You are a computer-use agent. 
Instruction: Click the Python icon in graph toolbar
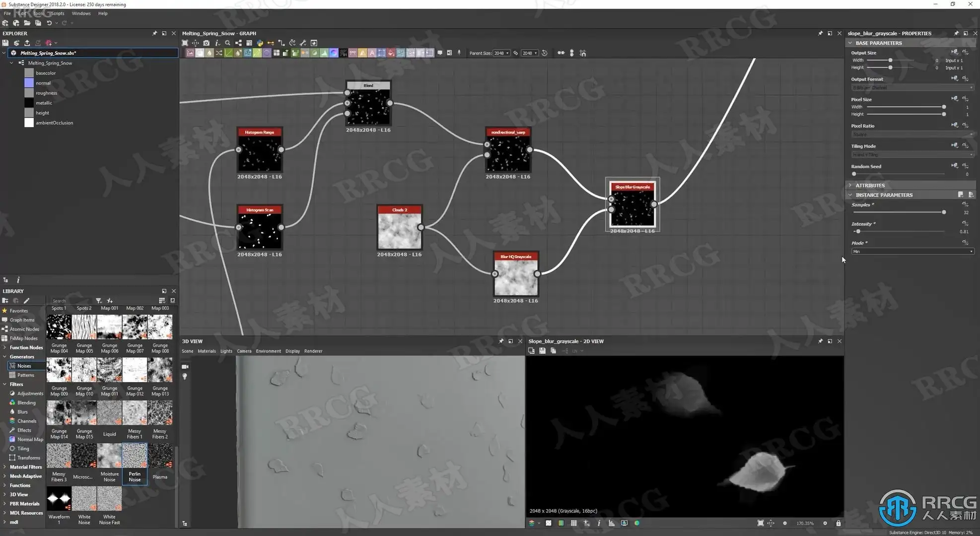(260, 43)
